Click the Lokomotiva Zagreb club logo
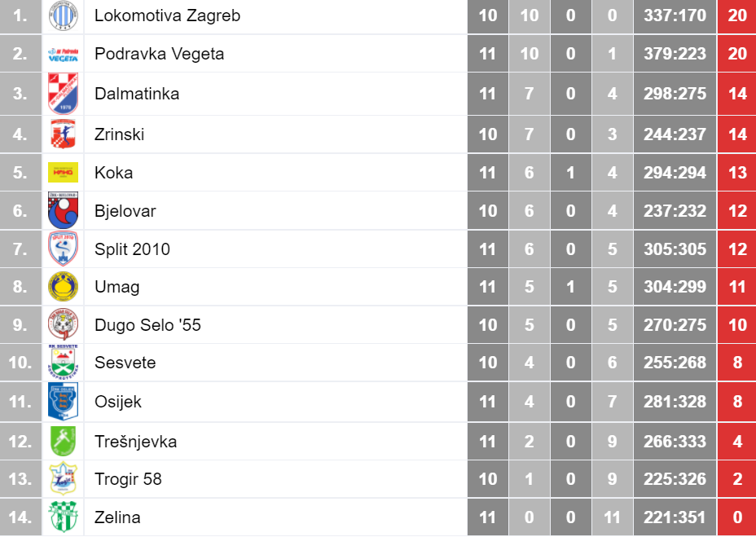The height and width of the screenshot is (537, 756). [64, 16]
